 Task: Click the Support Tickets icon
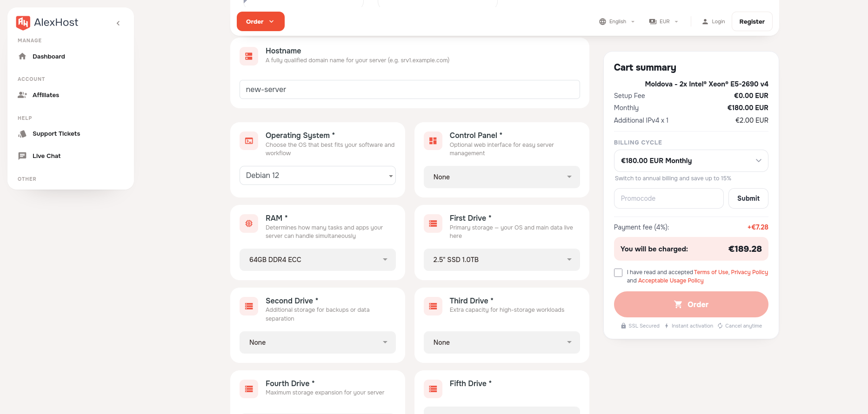tap(22, 134)
